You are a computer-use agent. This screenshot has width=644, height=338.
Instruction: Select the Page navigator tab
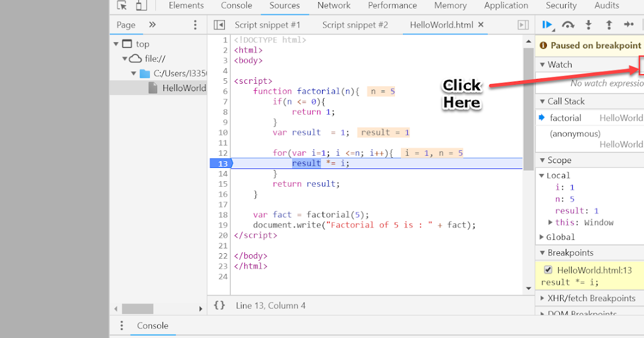point(126,25)
